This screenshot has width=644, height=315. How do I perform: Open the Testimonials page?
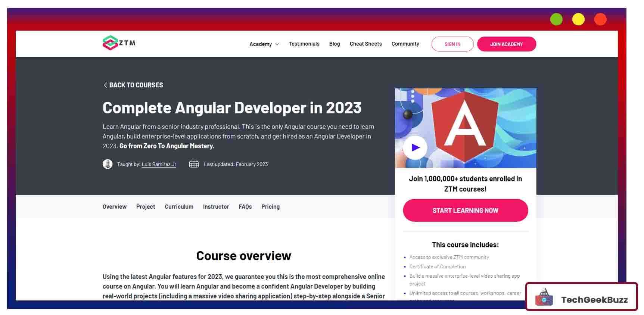tap(304, 44)
